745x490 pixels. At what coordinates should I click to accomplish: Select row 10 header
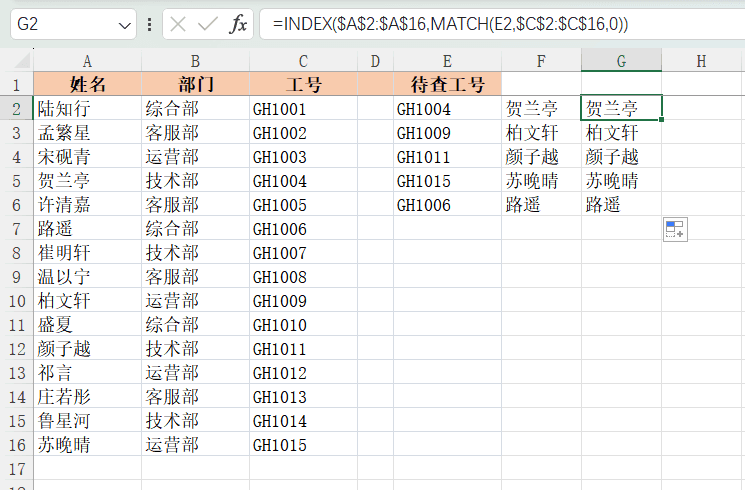click(x=17, y=300)
